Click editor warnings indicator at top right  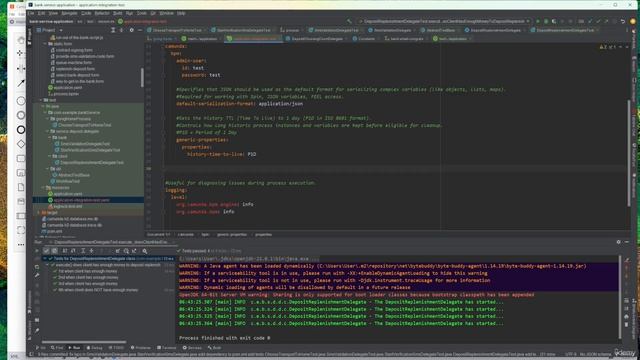coord(607,47)
